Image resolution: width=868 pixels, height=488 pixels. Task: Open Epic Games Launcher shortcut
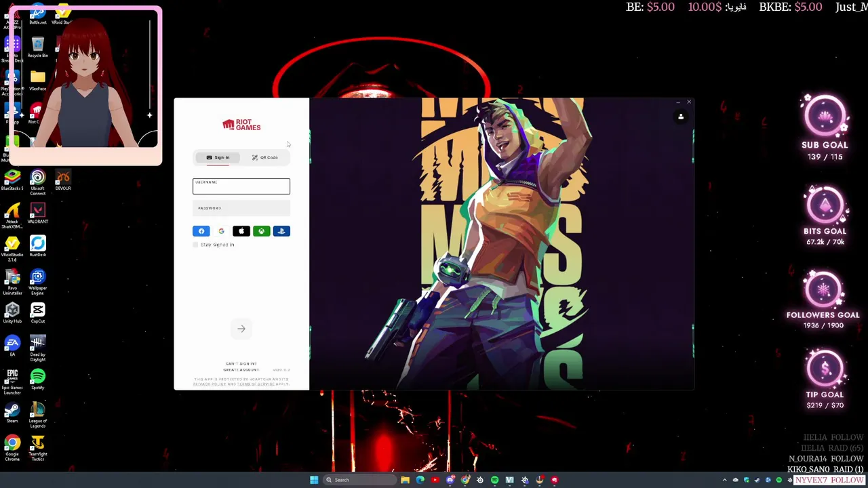[12, 382]
